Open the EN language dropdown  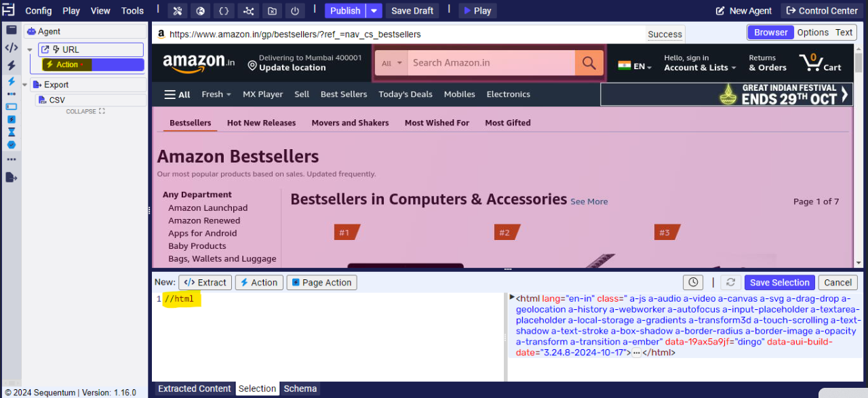635,66
